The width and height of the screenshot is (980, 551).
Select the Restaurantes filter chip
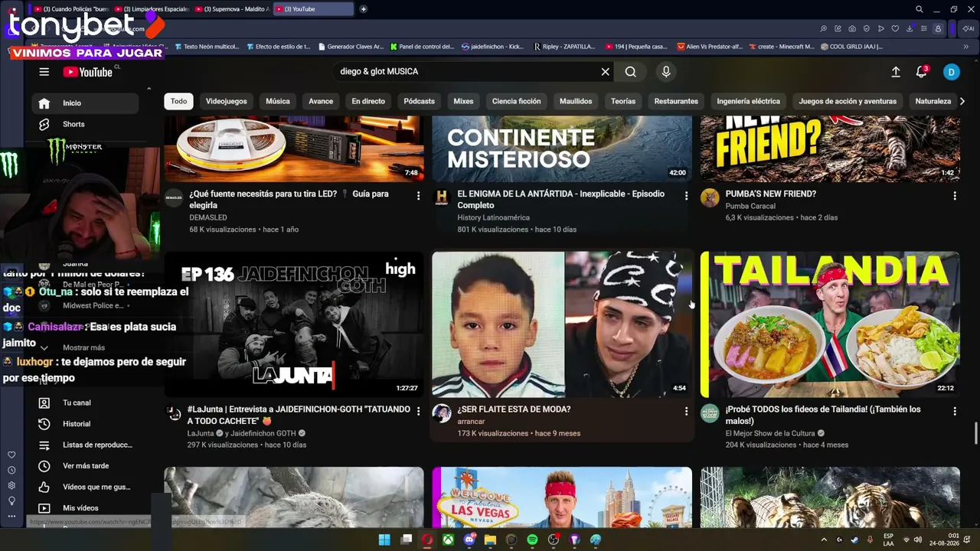click(x=676, y=101)
